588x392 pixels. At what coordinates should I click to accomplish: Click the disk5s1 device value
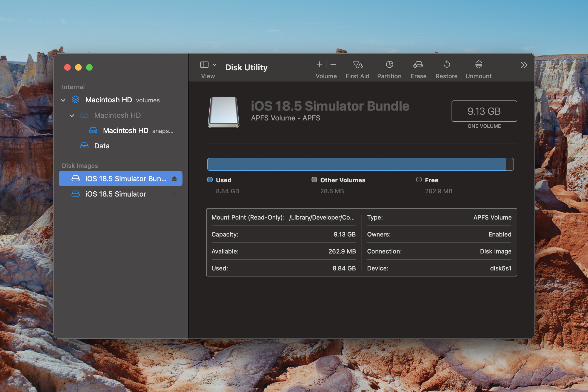point(501,268)
